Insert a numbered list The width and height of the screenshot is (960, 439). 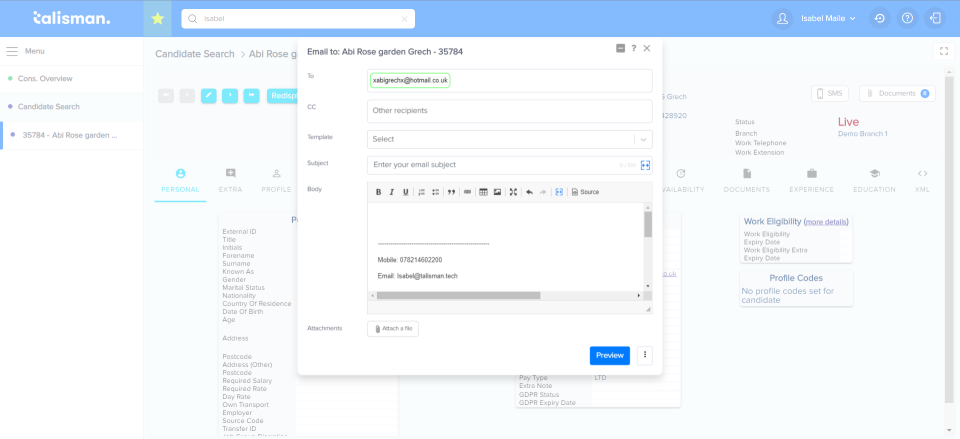point(421,192)
